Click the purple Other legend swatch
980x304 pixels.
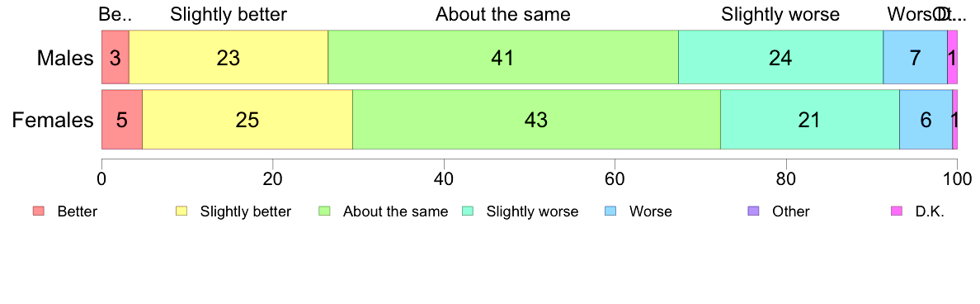coord(753,211)
